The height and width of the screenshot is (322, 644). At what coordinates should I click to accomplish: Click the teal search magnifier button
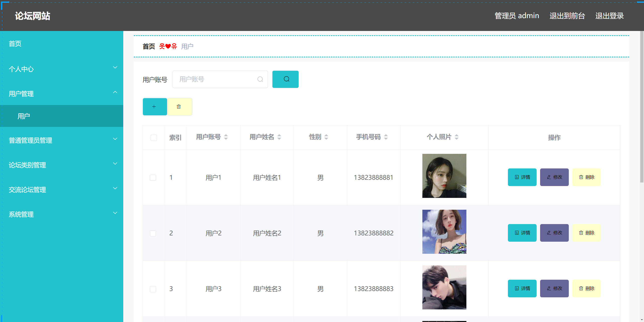click(285, 79)
